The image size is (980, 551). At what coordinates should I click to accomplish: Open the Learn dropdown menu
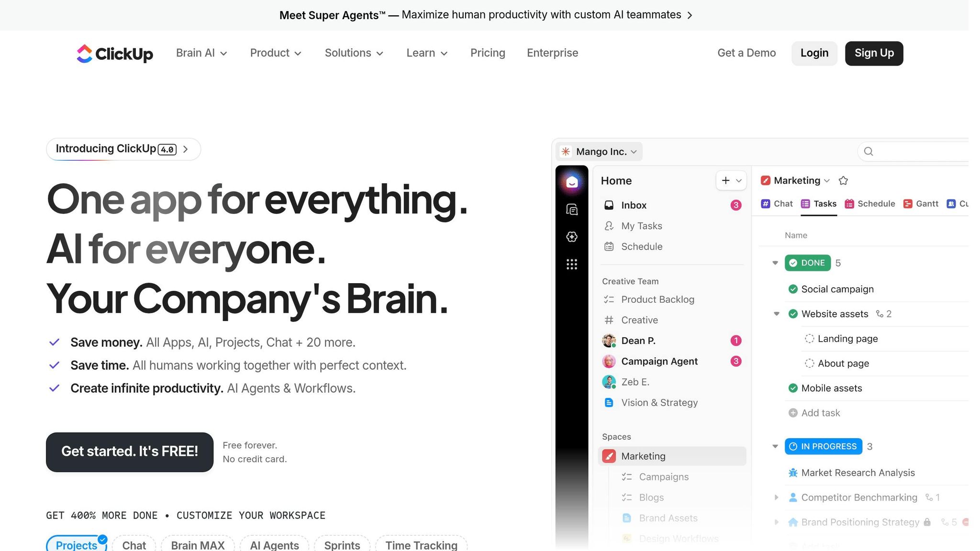point(427,53)
